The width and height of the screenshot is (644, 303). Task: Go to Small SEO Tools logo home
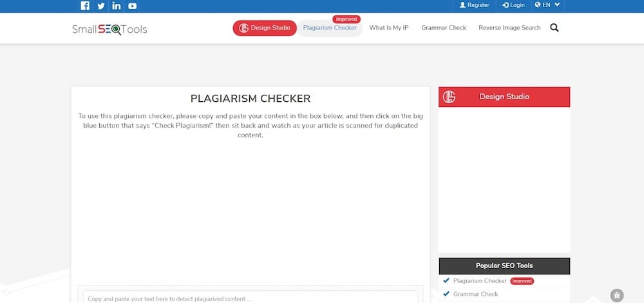[x=109, y=29]
